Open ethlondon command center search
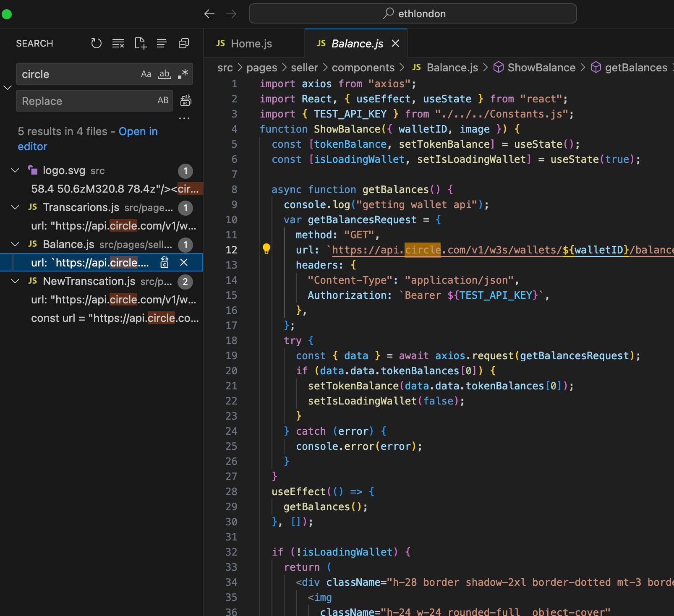This screenshot has width=674, height=616. tap(413, 13)
